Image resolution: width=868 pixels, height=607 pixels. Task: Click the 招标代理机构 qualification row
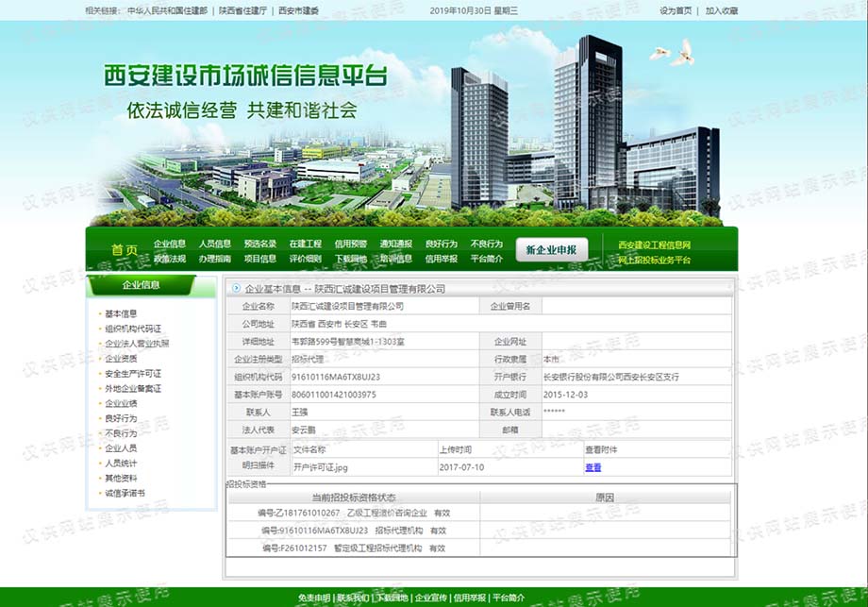[354, 531]
